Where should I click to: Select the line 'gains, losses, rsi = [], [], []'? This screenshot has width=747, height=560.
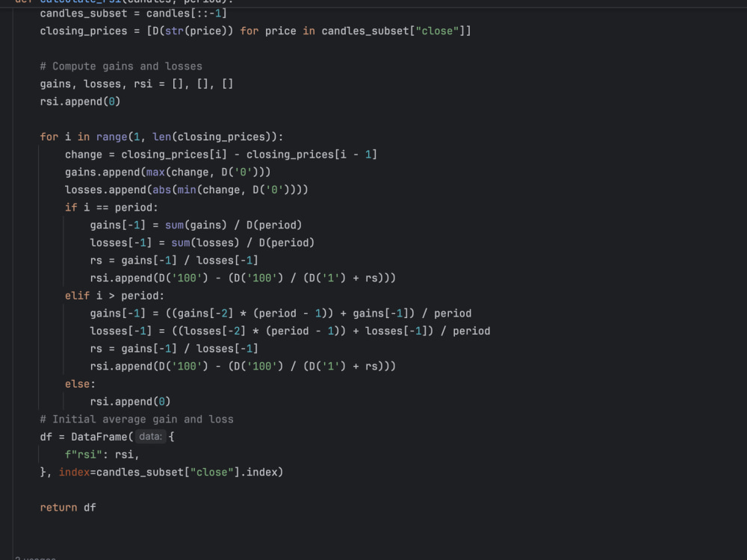(x=137, y=84)
